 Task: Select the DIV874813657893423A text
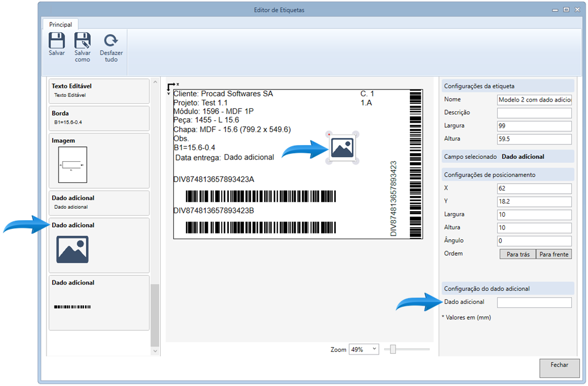(x=214, y=180)
